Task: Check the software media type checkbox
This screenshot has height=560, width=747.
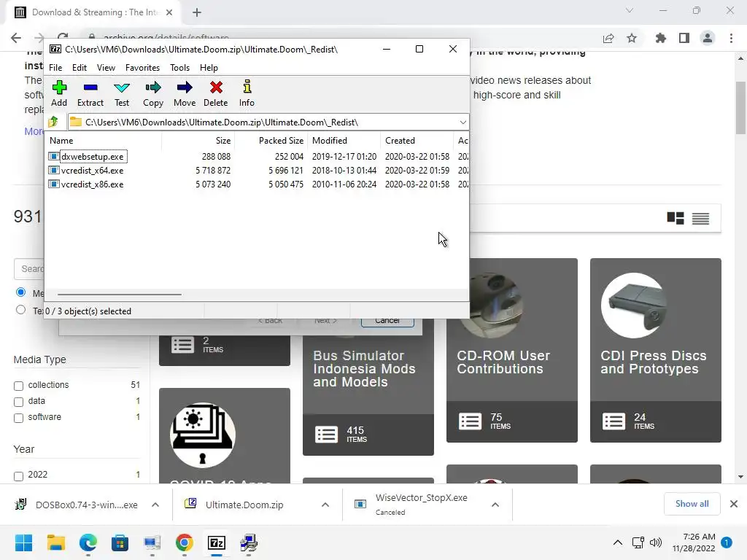Action: point(18,418)
